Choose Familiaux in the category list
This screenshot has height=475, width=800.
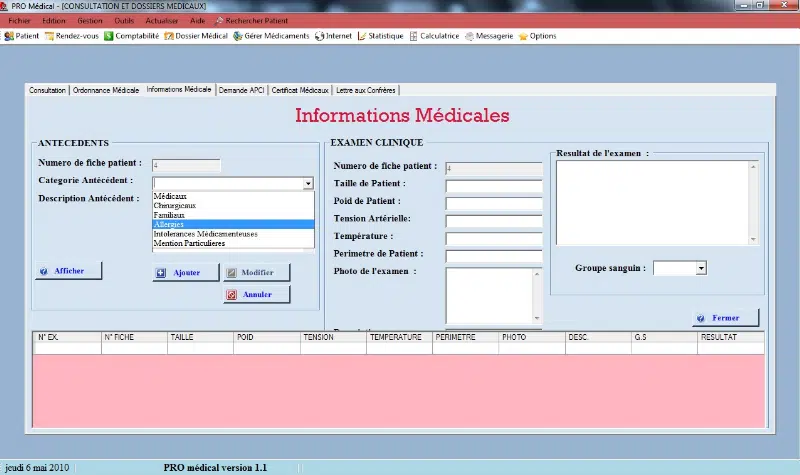(x=233, y=215)
